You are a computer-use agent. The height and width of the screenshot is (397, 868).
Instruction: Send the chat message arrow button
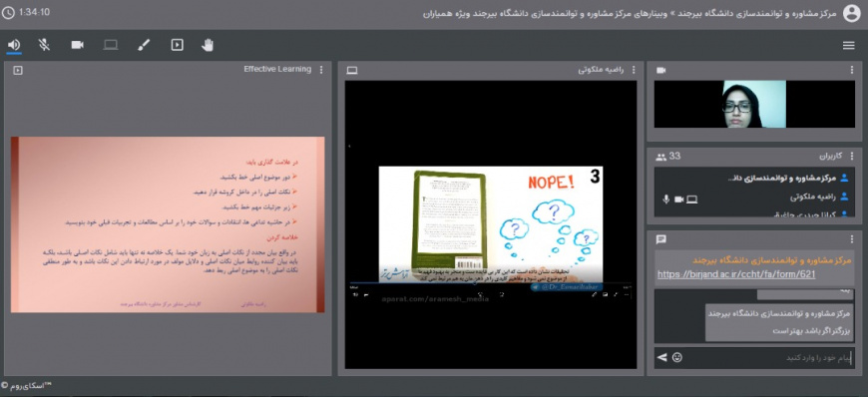[661, 358]
